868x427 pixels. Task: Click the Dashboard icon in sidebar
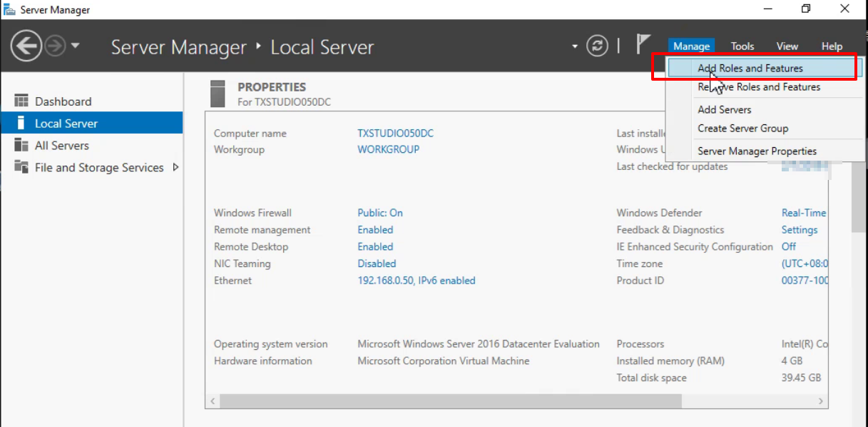pyautogui.click(x=21, y=101)
